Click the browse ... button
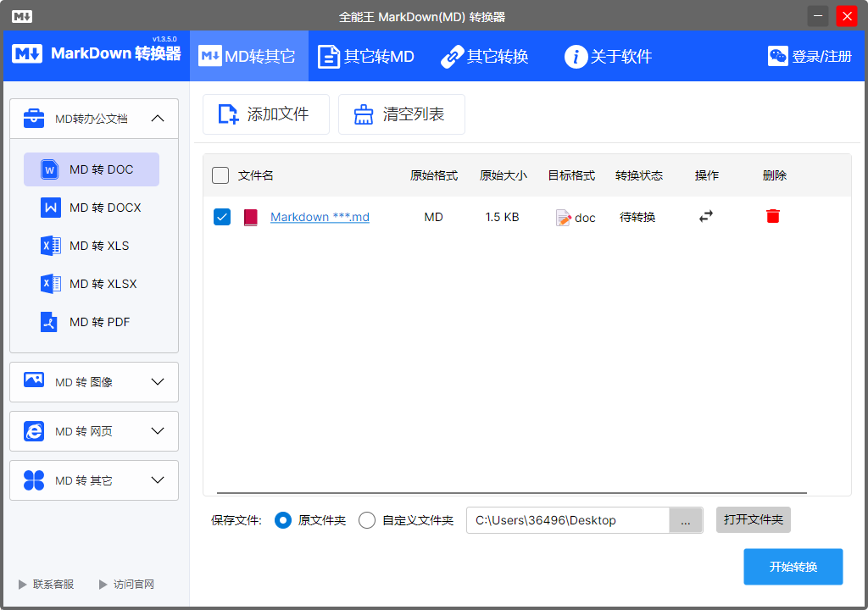The image size is (868, 610). click(686, 520)
